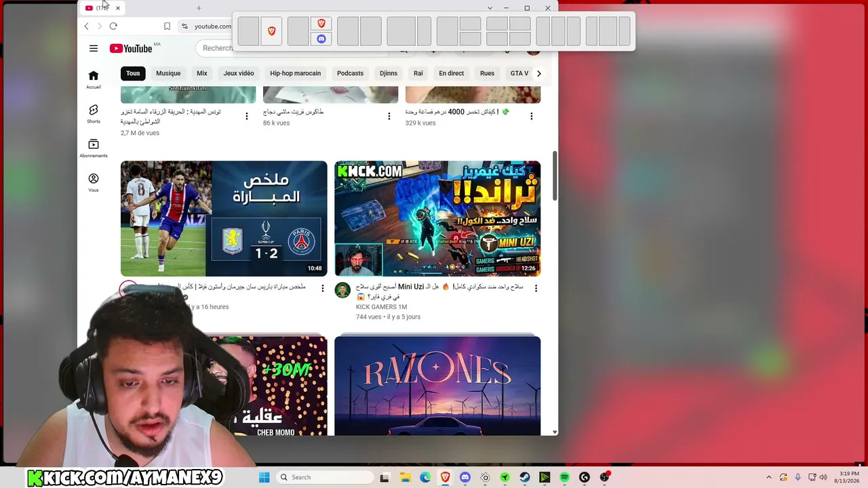Open Logitech G HUB from the taskbar

coord(585,477)
